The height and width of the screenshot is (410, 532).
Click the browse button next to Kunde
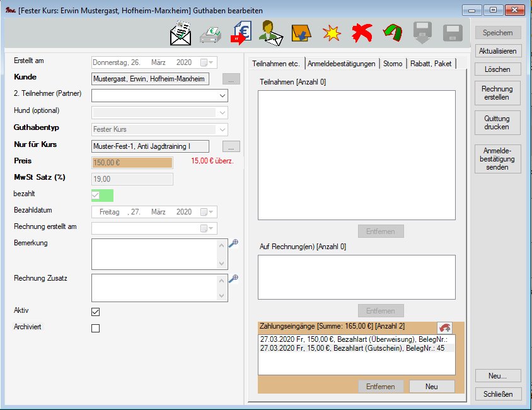pos(231,79)
